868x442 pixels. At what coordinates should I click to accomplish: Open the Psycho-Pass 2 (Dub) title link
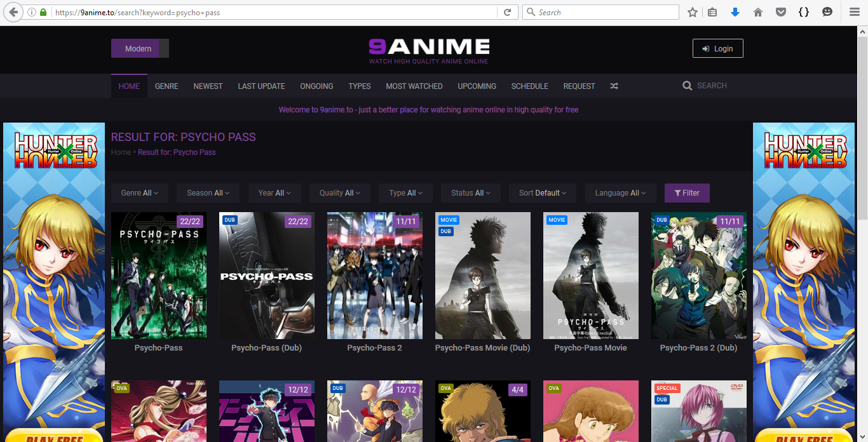[698, 348]
